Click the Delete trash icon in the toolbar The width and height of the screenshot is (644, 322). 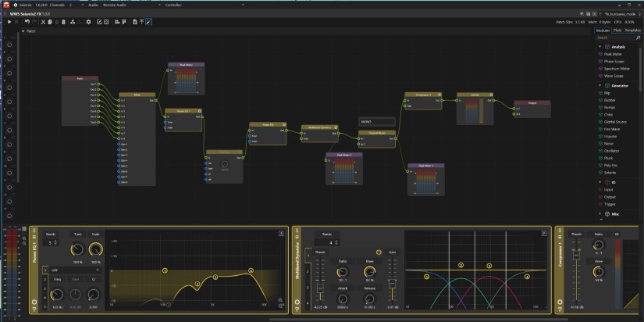coord(63,22)
